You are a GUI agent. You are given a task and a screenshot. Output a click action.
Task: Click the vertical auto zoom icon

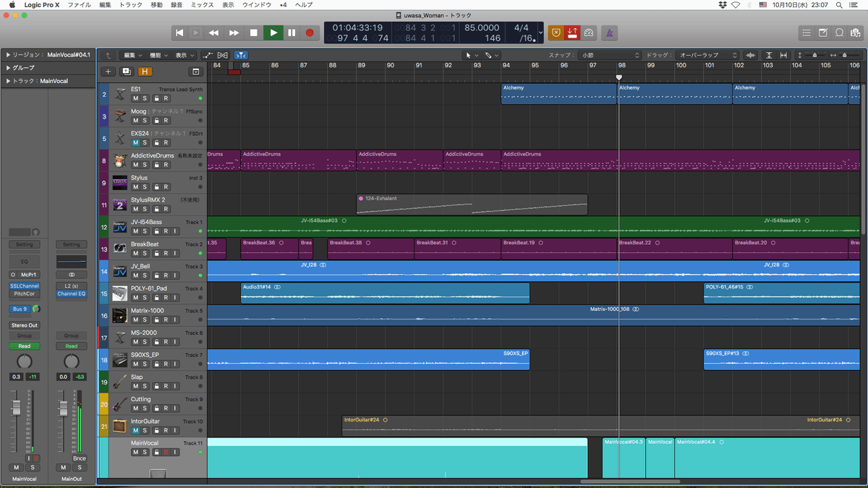[x=769, y=55]
